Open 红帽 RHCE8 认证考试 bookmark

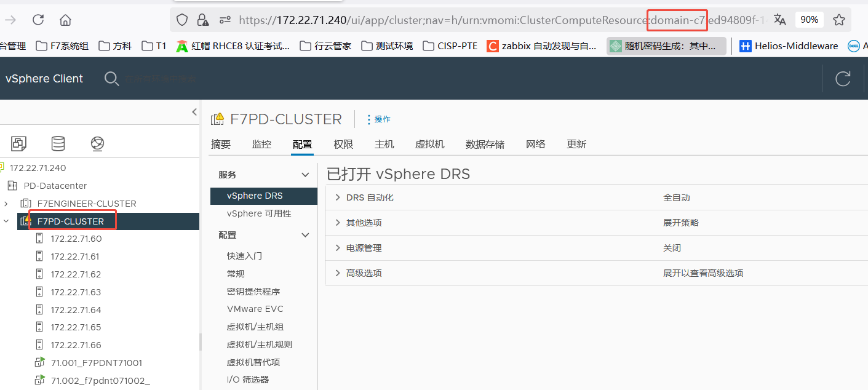233,46
